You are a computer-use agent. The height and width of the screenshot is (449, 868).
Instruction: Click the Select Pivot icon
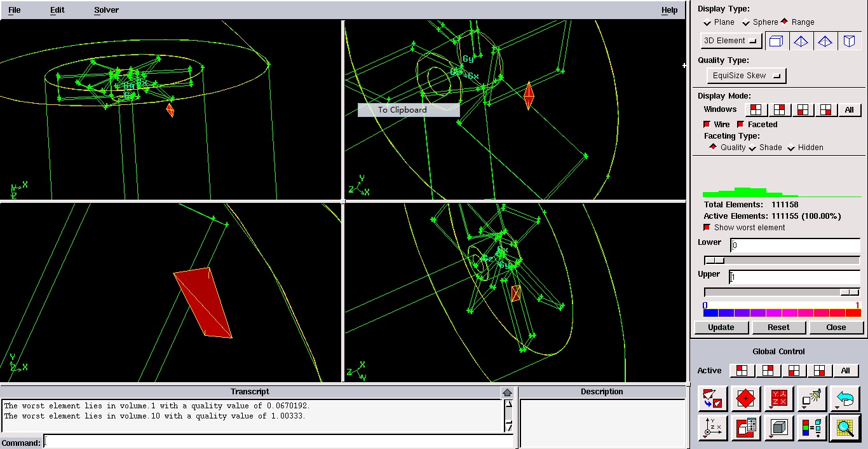746,399
